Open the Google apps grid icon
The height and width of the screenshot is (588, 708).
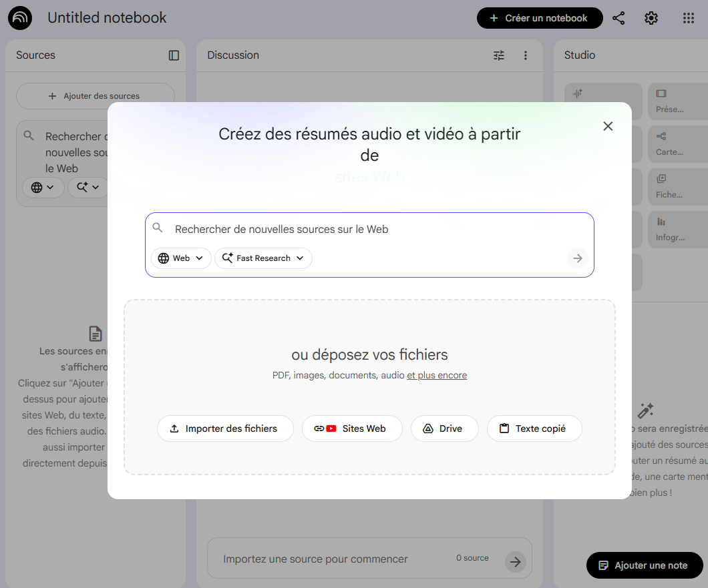click(x=689, y=18)
